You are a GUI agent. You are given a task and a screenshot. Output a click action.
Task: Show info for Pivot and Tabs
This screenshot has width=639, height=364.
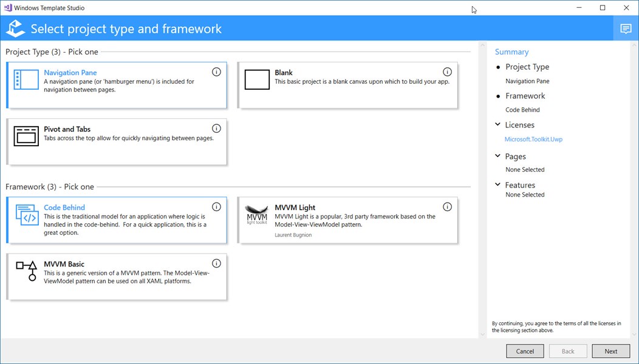click(216, 129)
